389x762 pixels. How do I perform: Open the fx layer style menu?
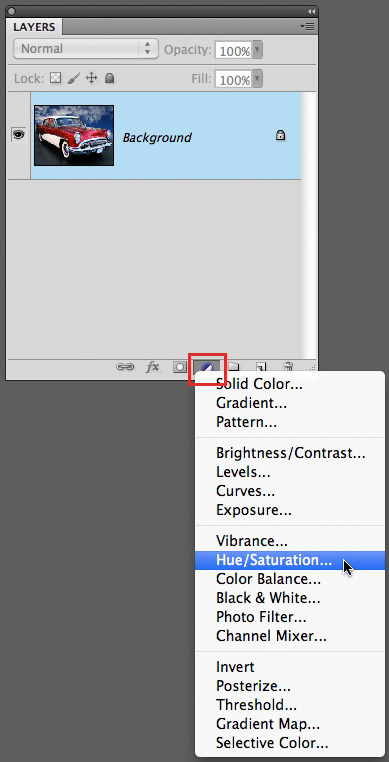click(x=153, y=367)
